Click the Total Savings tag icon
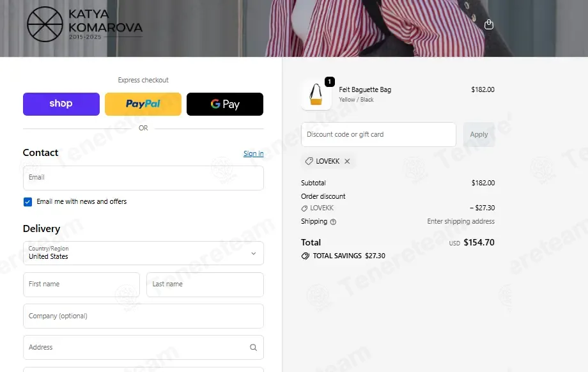The image size is (588, 372). tap(306, 256)
